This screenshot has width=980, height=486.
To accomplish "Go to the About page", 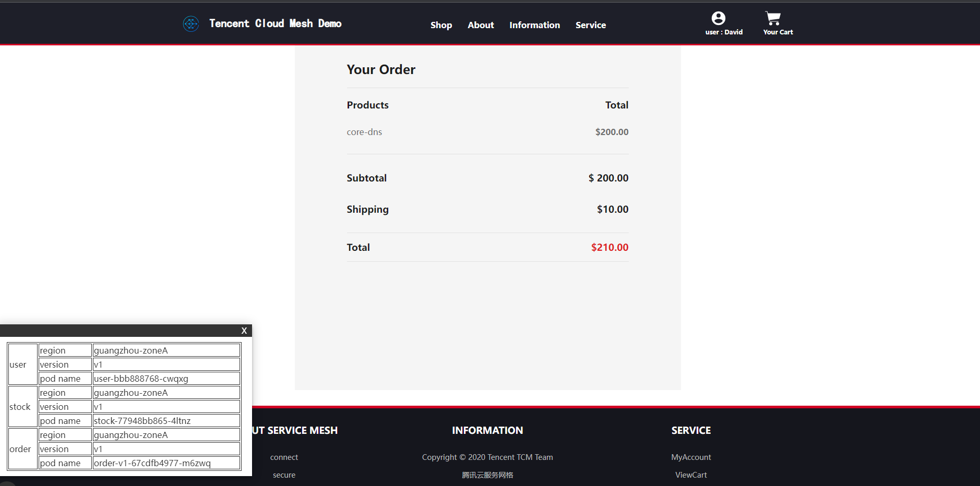I will pyautogui.click(x=481, y=25).
